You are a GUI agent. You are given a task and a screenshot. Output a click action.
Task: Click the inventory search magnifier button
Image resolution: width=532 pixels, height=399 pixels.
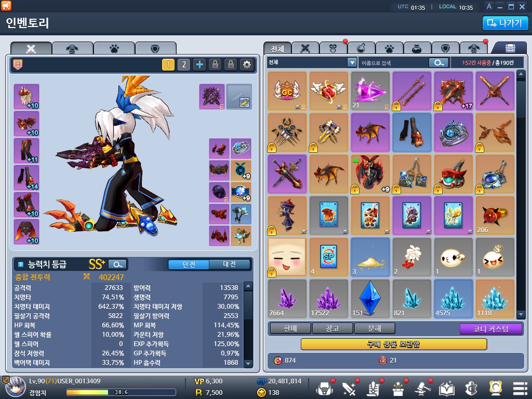[x=438, y=63]
